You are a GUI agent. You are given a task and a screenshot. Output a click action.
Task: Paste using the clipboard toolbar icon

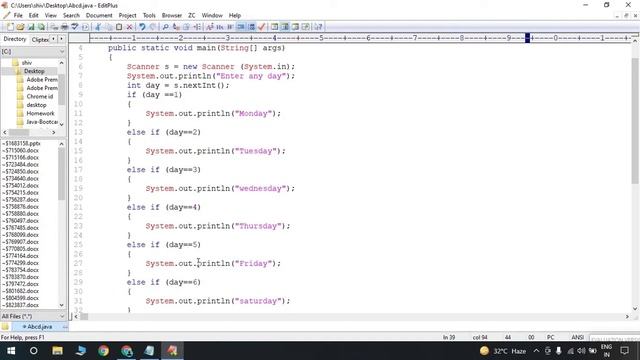[x=119, y=27]
